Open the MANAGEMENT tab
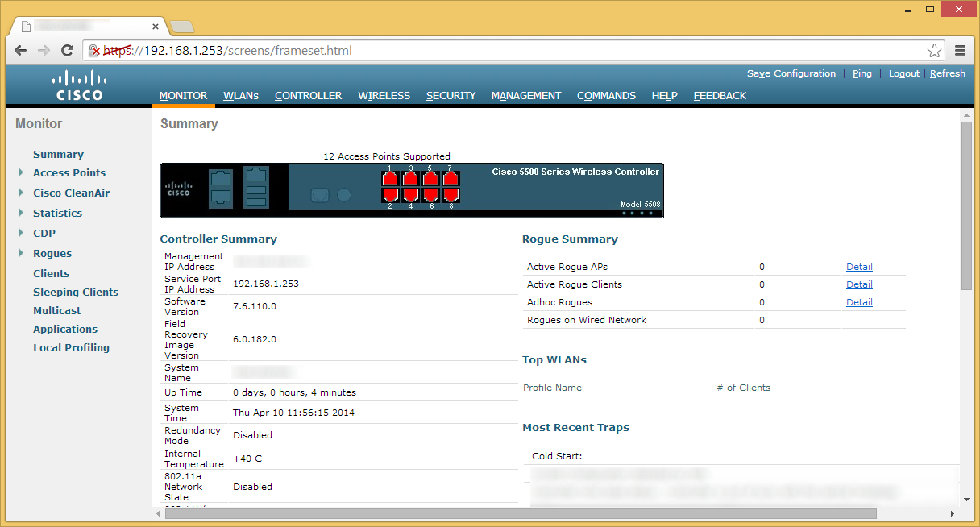Image resolution: width=980 pixels, height=527 pixels. 525,95
